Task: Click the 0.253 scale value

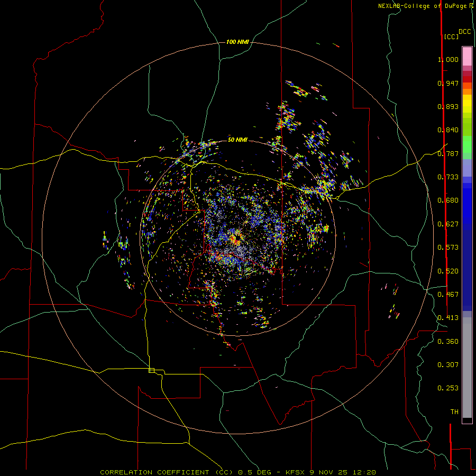Action: click(448, 388)
